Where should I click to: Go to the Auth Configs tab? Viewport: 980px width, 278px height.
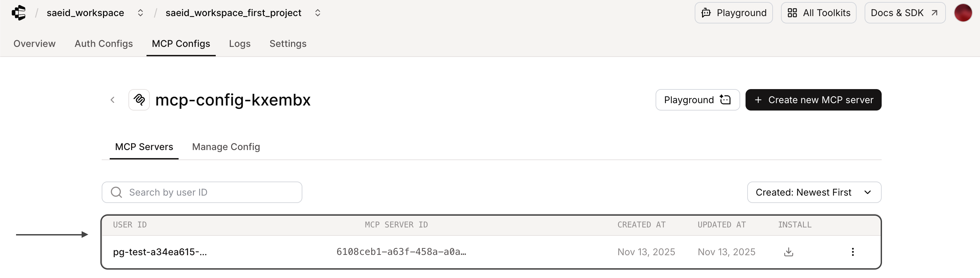[103, 44]
